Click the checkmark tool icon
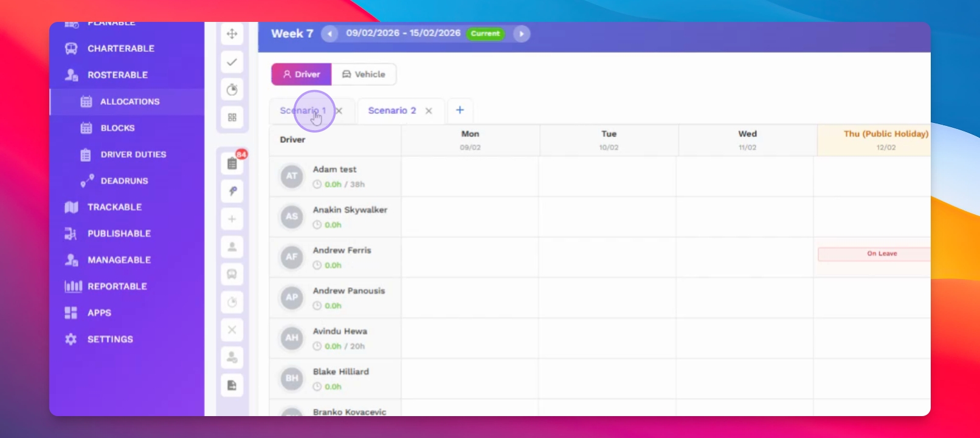The image size is (980, 438). 232,62
